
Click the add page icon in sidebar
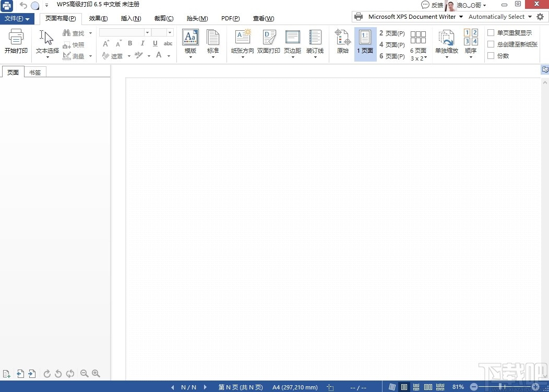pos(6,374)
